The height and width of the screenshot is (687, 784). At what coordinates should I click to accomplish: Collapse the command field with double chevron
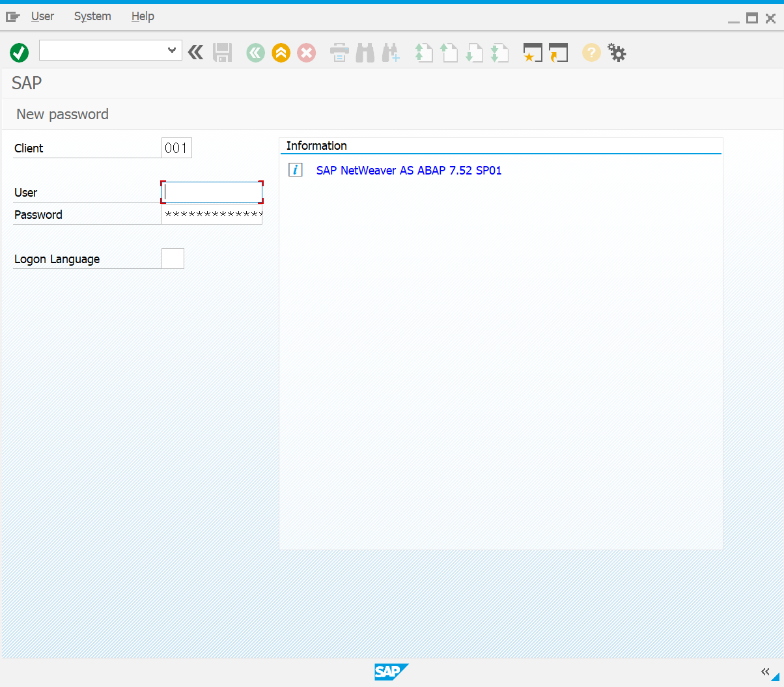(x=195, y=52)
